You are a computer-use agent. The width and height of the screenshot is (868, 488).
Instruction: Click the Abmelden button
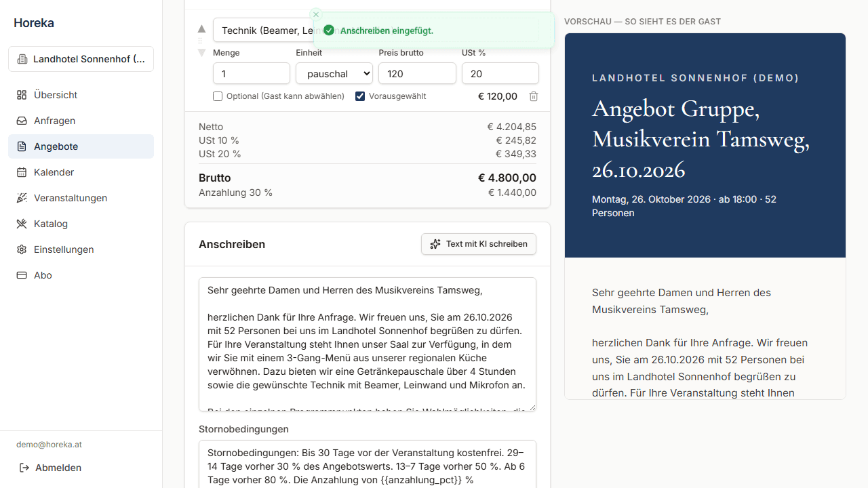(81, 468)
